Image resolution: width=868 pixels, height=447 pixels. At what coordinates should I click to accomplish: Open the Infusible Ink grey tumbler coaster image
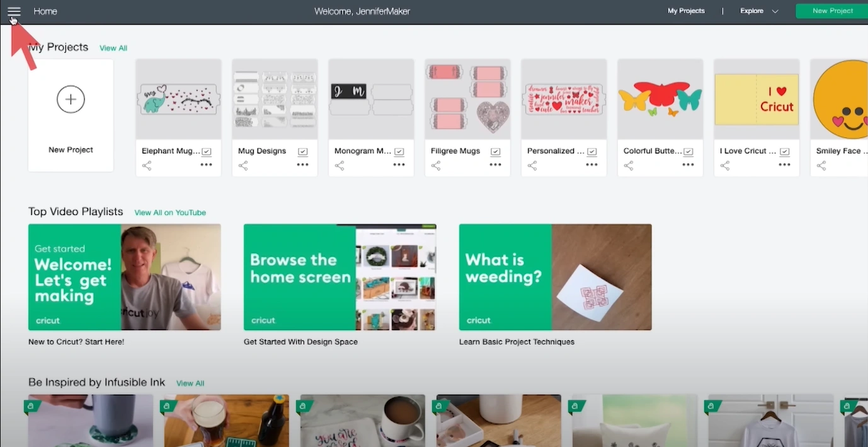(91, 421)
